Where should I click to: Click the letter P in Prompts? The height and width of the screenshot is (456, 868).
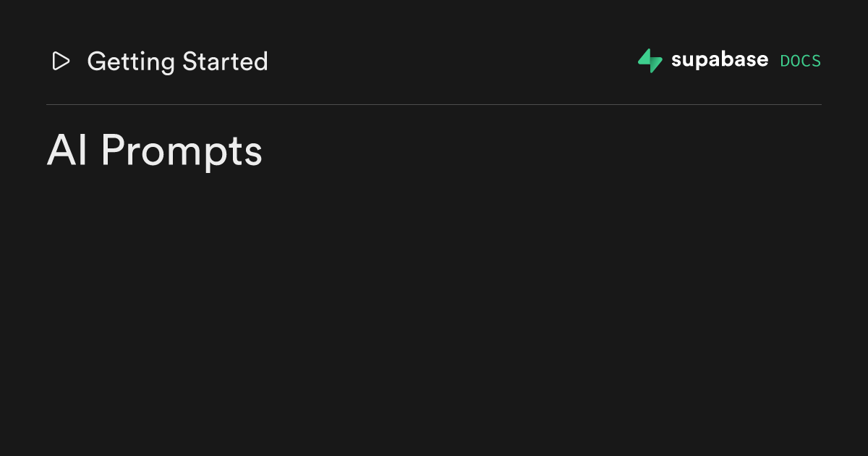point(113,151)
